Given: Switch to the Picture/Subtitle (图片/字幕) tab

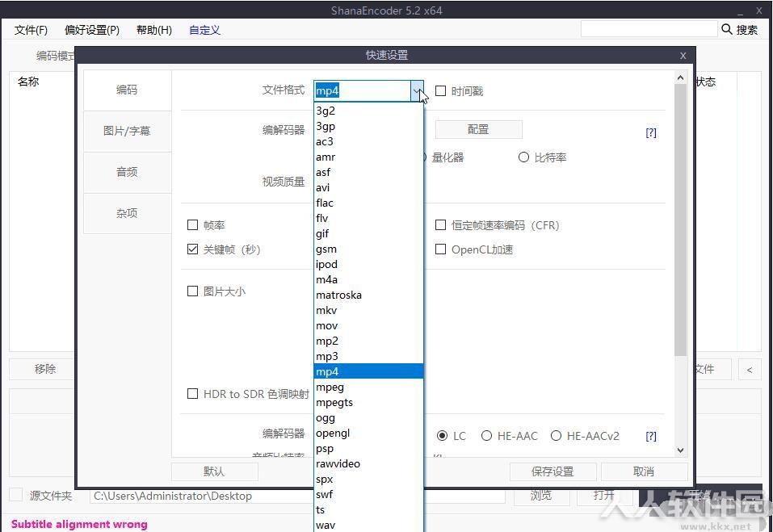Looking at the screenshot, I should pyautogui.click(x=127, y=131).
